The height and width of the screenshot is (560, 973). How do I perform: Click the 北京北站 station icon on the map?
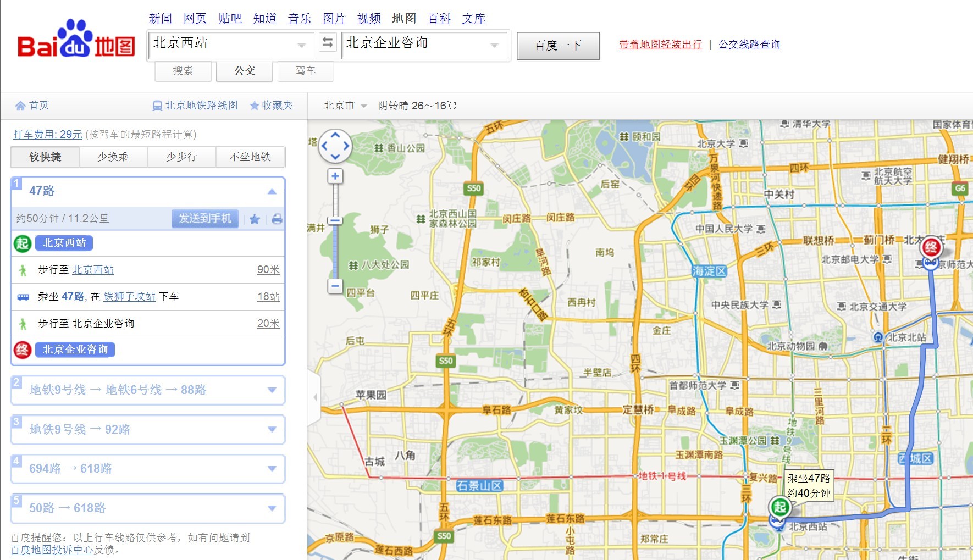[x=878, y=337]
